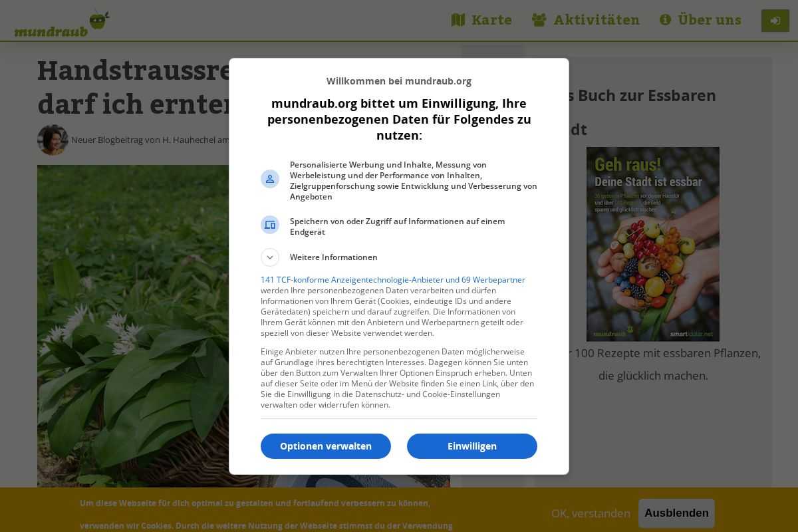This screenshot has height=532, width=798.
Task: Click the Einwilligen button
Action: click(x=472, y=446)
